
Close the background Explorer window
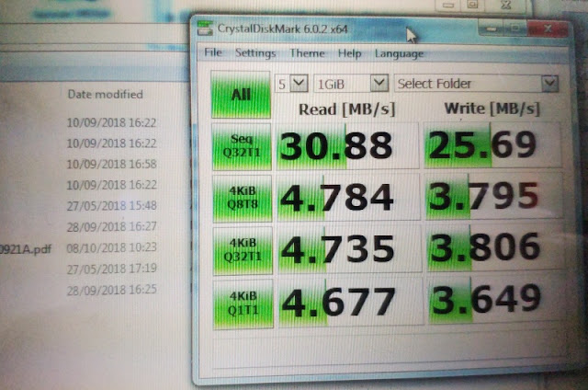point(506,5)
